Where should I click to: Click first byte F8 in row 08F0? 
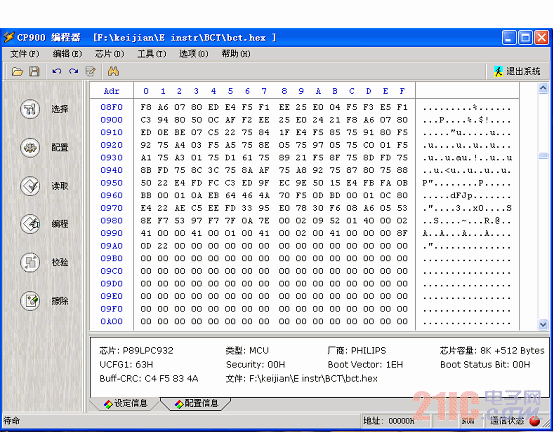146,107
